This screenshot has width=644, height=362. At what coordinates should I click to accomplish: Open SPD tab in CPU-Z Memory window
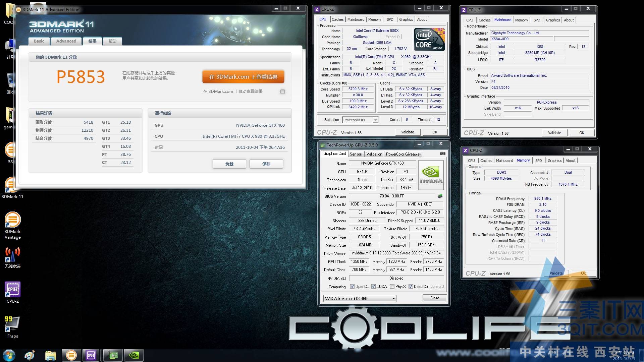[538, 161]
